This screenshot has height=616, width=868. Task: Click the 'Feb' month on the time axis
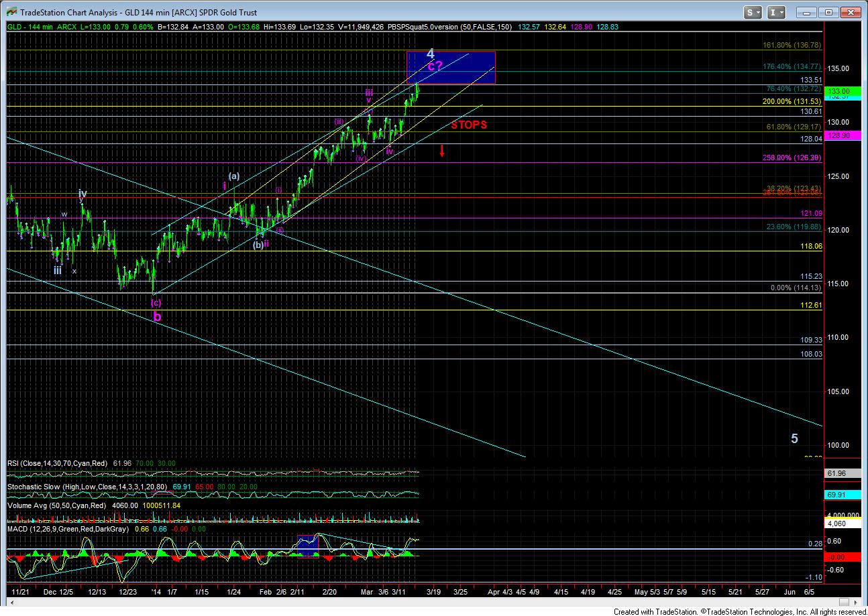coord(266,592)
